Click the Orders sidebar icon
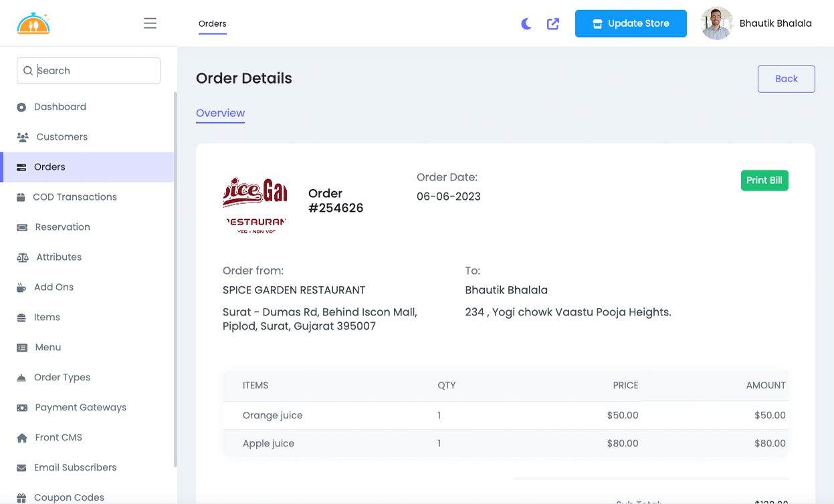The width and height of the screenshot is (834, 504). (x=21, y=167)
